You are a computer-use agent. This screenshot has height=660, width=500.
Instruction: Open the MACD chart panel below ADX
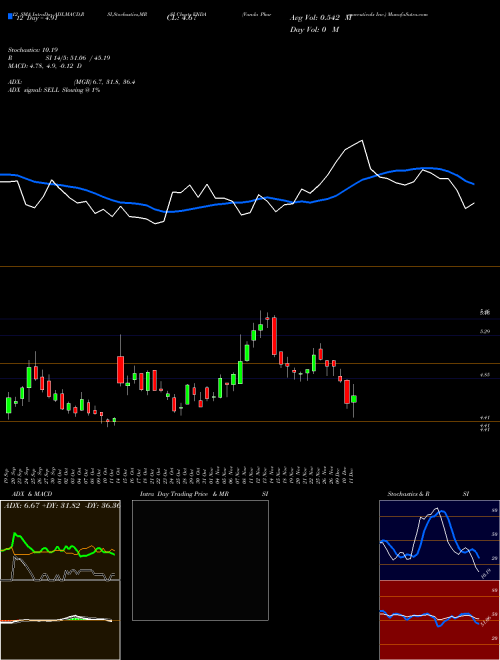60,620
